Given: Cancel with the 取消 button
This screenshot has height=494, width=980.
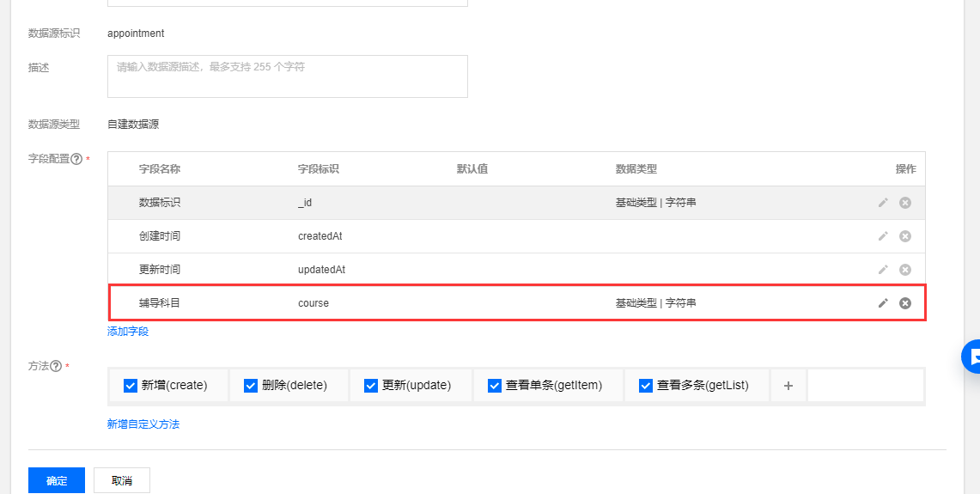Looking at the screenshot, I should tap(122, 480).
